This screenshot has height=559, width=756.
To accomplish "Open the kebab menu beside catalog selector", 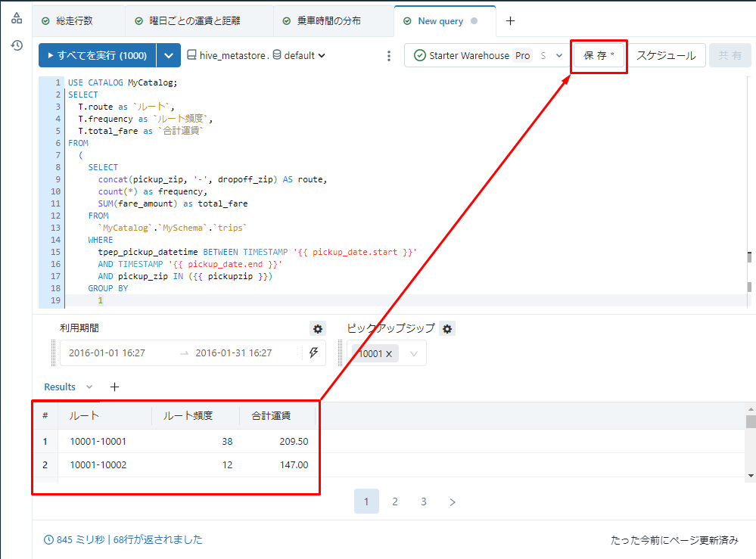I will (389, 56).
